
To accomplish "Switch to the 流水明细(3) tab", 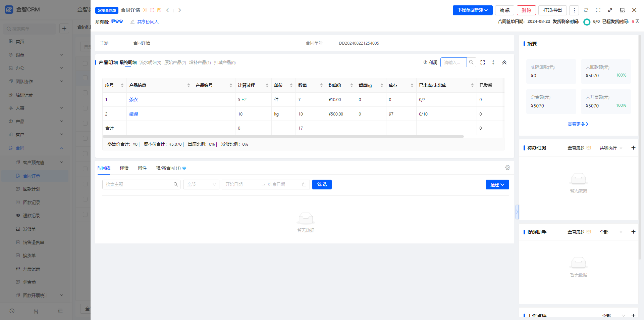I will (150, 62).
